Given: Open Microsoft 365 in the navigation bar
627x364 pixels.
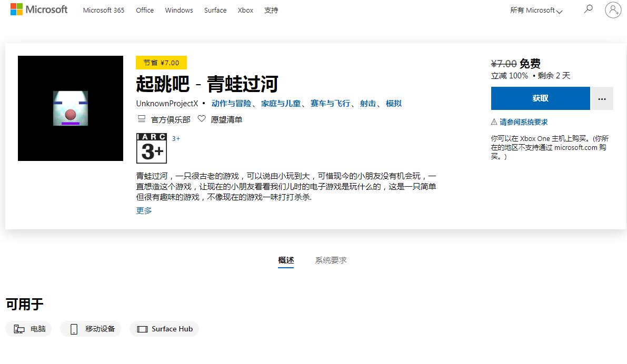Looking at the screenshot, I should (104, 11).
